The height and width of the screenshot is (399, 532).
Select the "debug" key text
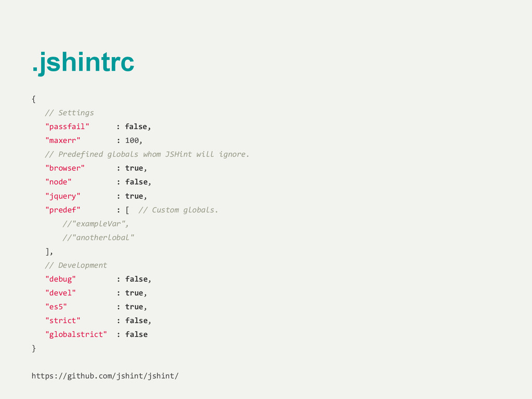pos(60,279)
